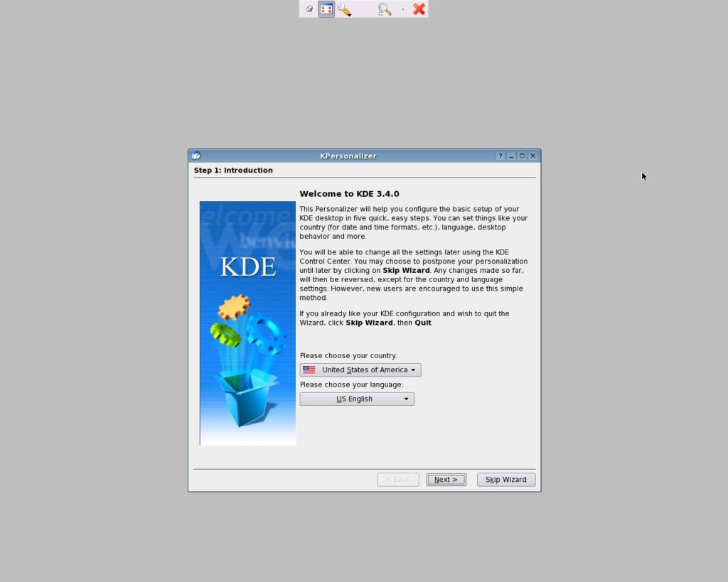Image resolution: width=728 pixels, height=582 pixels.
Task: Click the Next > button
Action: point(446,480)
